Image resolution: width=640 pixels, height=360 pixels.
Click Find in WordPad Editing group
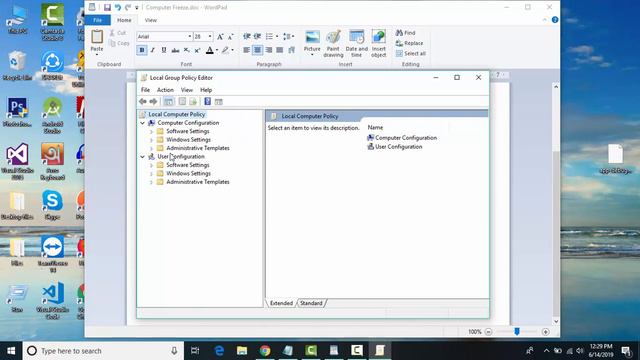(x=406, y=33)
